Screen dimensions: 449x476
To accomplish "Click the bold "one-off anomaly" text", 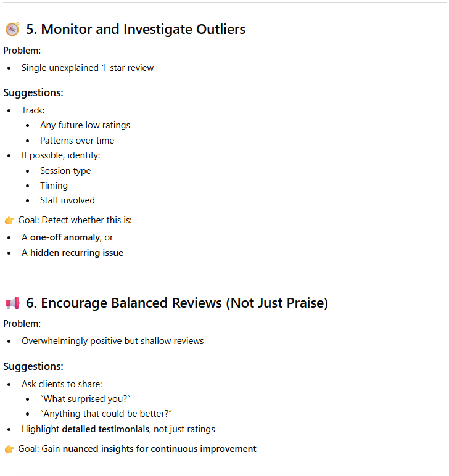I will (x=65, y=237).
